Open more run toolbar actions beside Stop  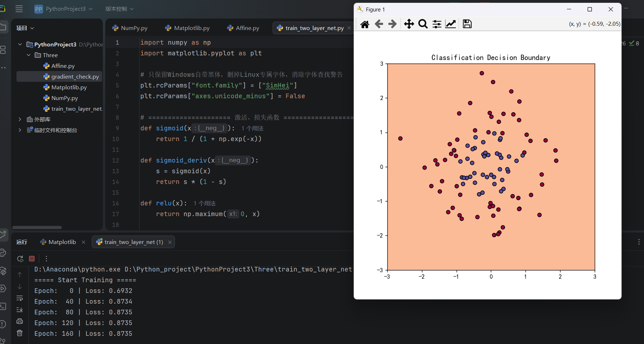pos(46,259)
